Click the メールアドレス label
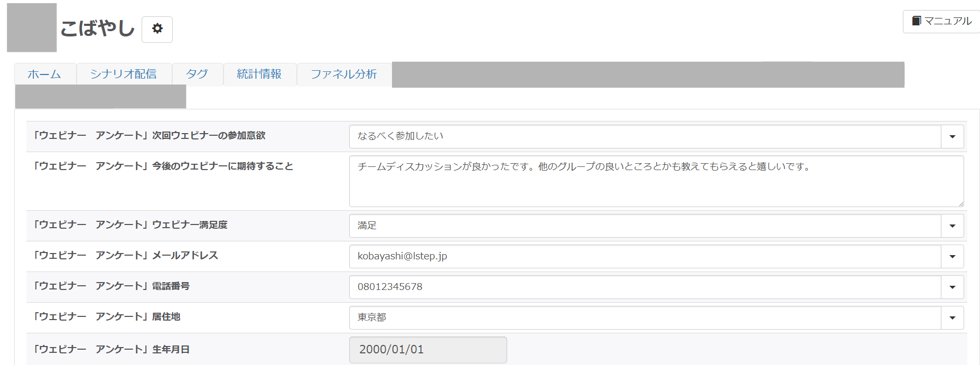980x365 pixels. [125, 256]
